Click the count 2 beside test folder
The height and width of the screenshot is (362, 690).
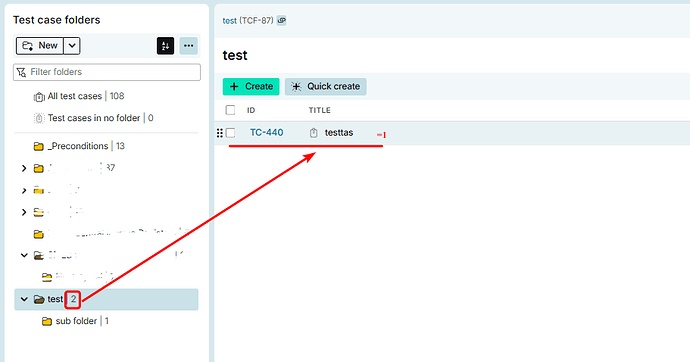(x=73, y=300)
